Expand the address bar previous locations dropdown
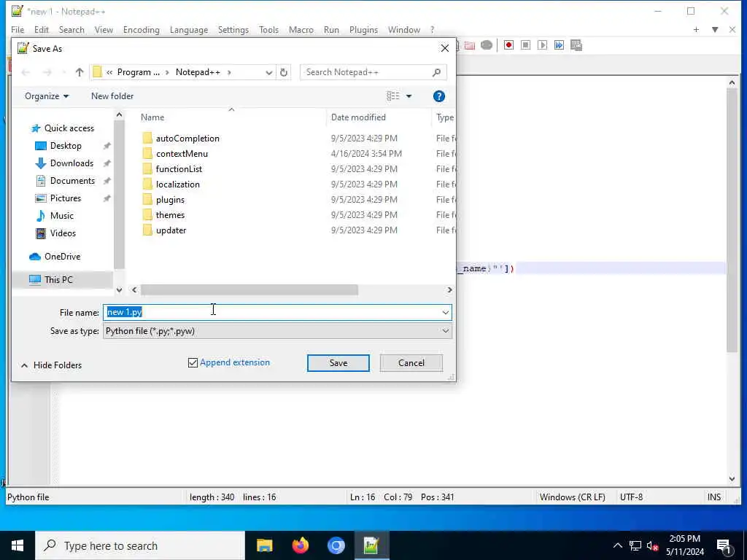This screenshot has height=560, width=747. pos(268,72)
